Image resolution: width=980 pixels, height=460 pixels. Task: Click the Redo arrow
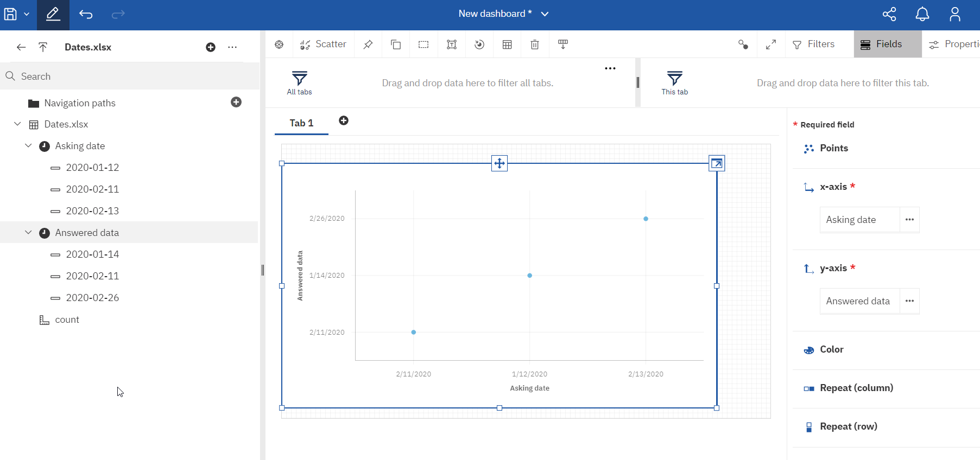point(118,14)
